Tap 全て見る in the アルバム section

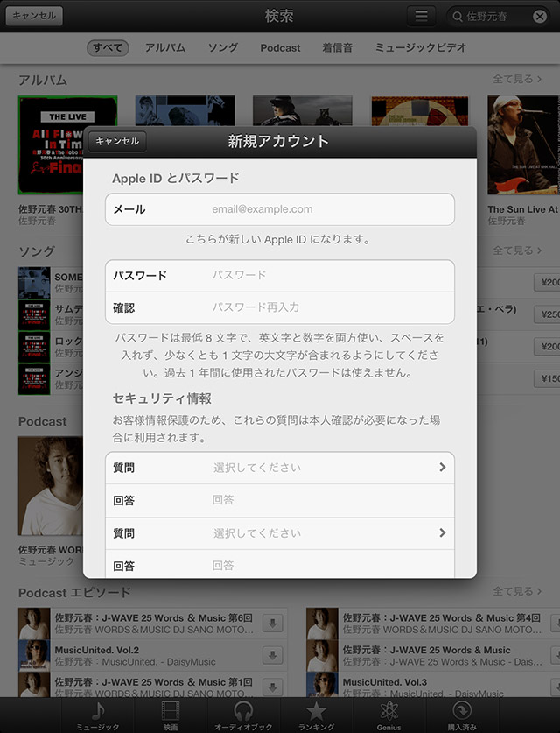(517, 79)
